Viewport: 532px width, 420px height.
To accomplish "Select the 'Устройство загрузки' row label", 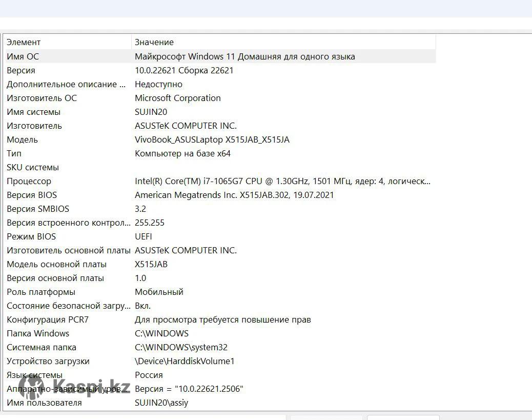I will tap(48, 361).
